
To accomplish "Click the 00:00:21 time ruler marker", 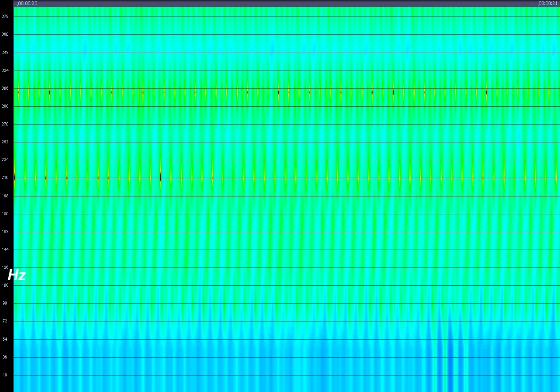I will 548,3.
